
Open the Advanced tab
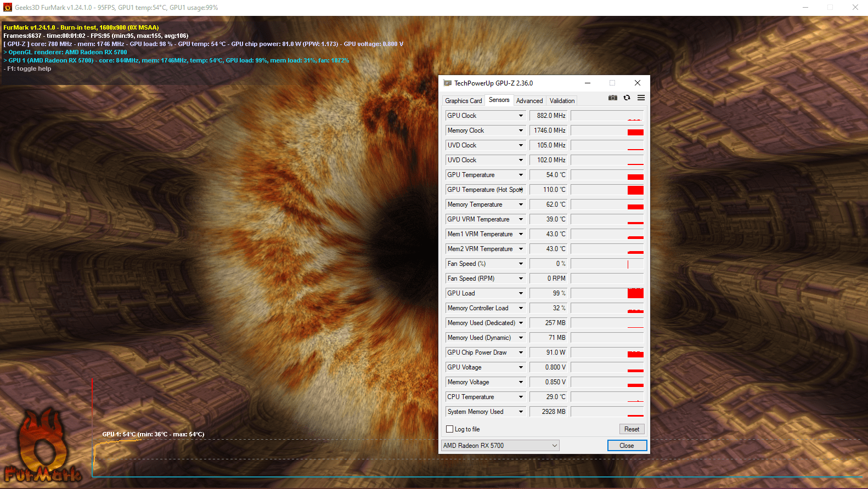tap(529, 101)
